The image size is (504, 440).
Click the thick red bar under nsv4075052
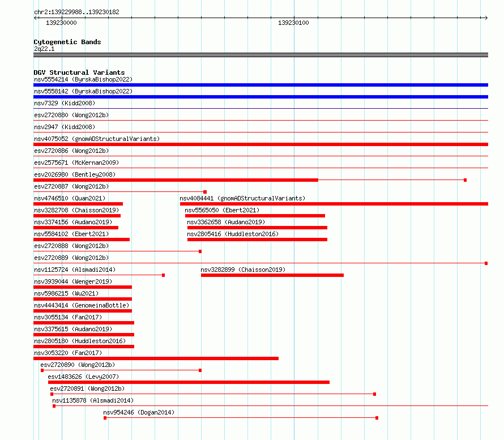[x=260, y=144]
